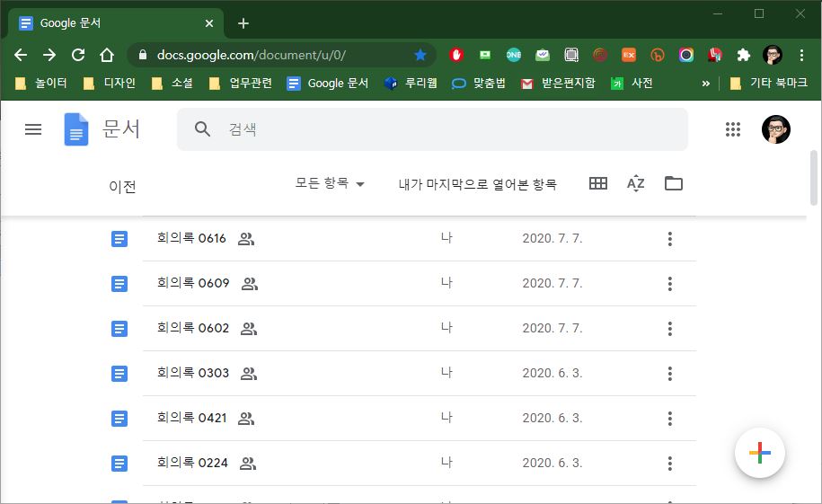Click the document icon of 회의록 0616
The height and width of the screenshot is (504, 822).
point(119,239)
